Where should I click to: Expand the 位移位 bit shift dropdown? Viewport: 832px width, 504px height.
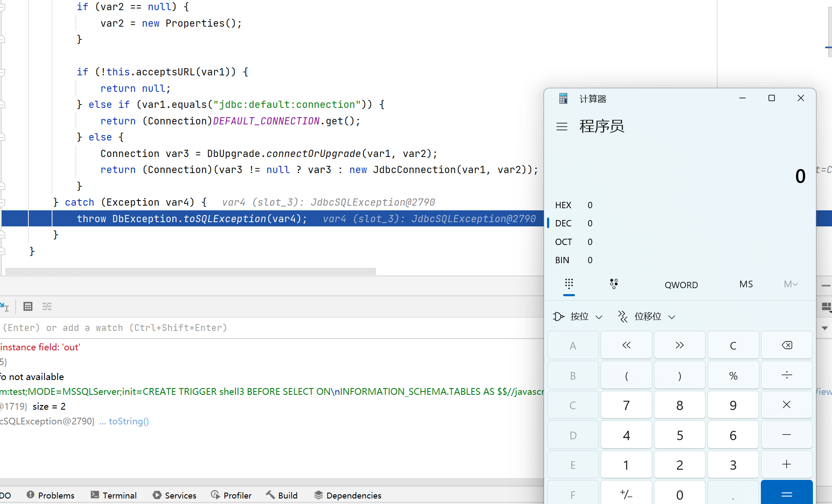pyautogui.click(x=647, y=317)
